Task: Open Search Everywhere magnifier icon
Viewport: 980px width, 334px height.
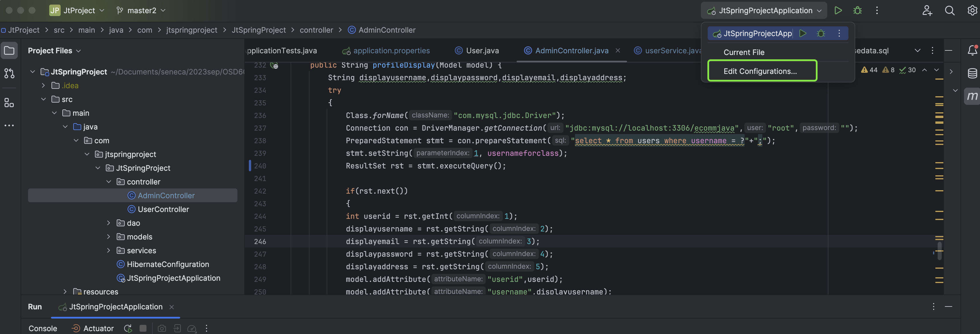Action: (x=950, y=11)
